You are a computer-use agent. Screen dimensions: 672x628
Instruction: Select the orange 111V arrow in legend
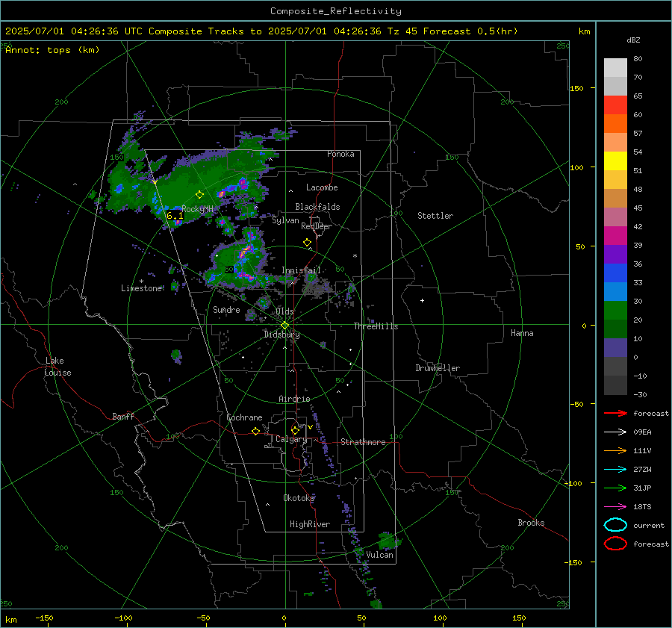click(x=615, y=450)
